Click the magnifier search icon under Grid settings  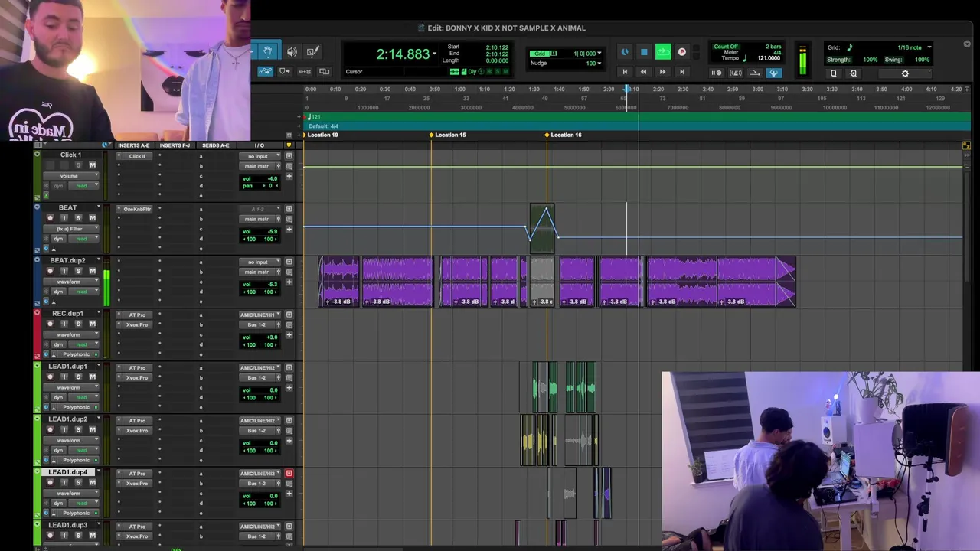(834, 73)
